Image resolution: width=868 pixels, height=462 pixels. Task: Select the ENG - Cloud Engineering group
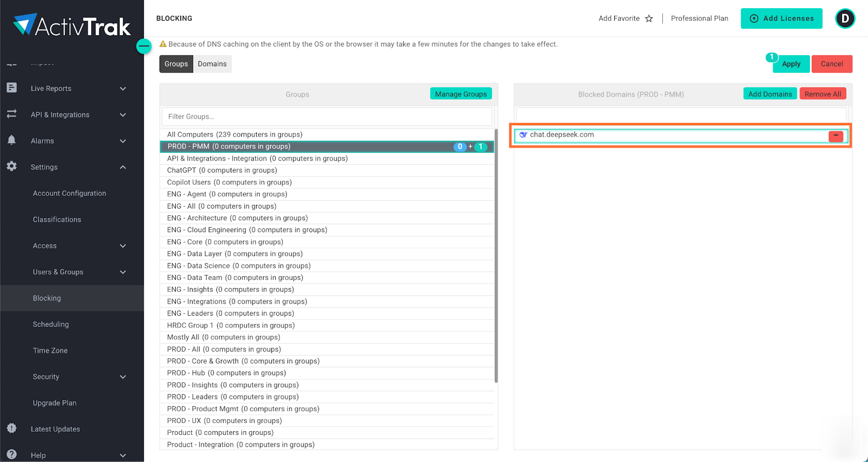pos(327,230)
